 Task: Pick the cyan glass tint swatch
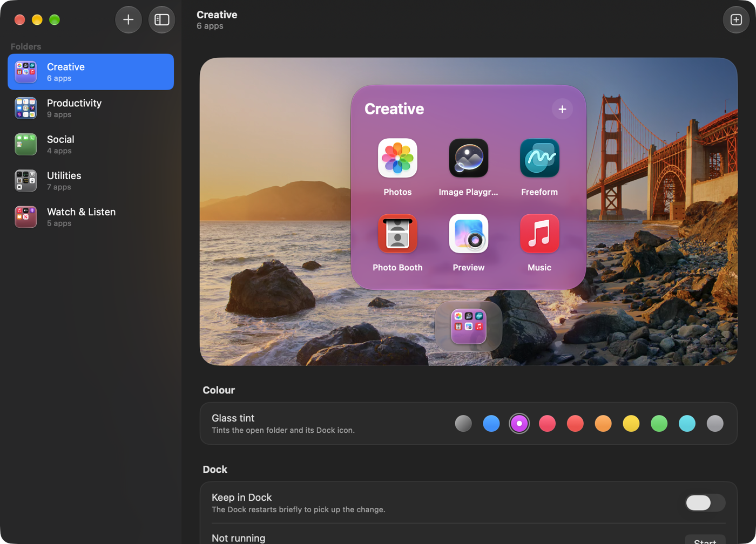click(x=687, y=424)
